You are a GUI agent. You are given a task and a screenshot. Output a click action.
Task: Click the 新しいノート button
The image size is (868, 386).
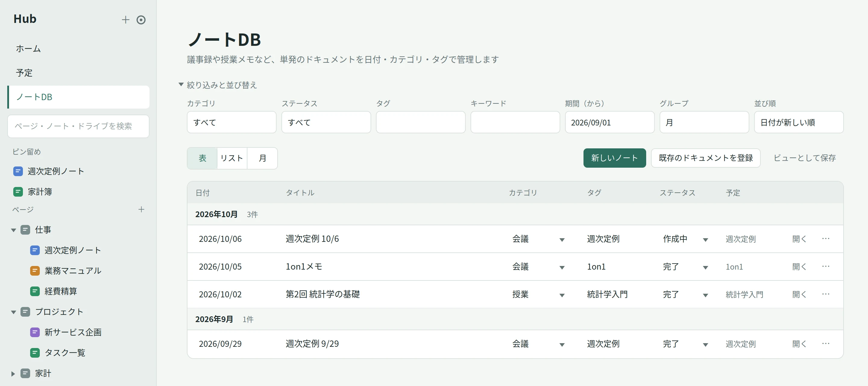click(x=614, y=158)
